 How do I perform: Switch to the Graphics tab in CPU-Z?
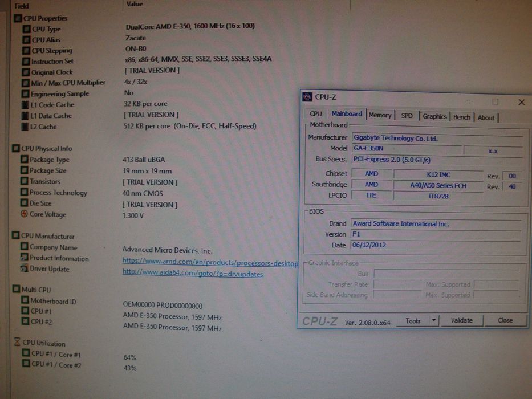[434, 116]
